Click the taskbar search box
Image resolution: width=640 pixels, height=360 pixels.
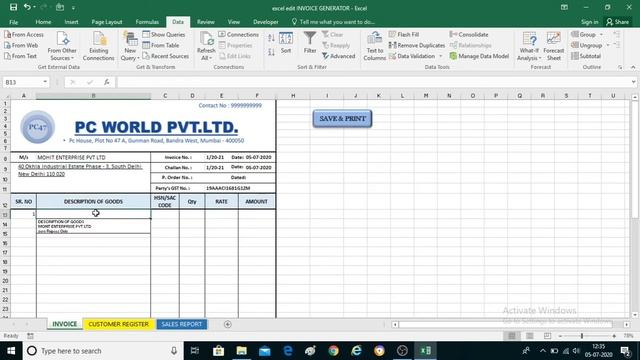click(103, 351)
